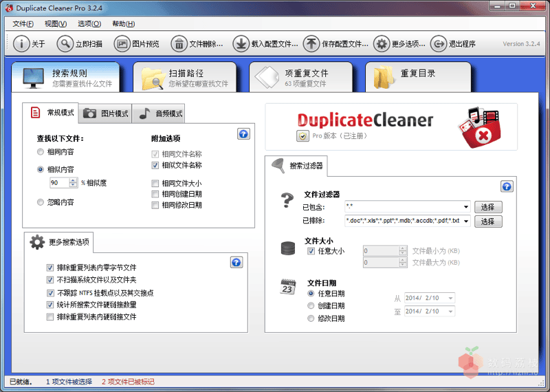Click blue help icon in 更多搜索选项 panel

tap(236, 262)
